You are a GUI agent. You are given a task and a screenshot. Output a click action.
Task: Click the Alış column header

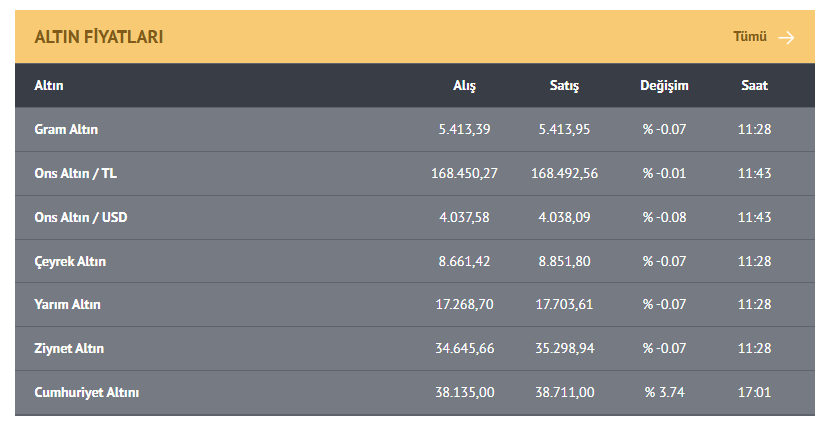pos(464,86)
